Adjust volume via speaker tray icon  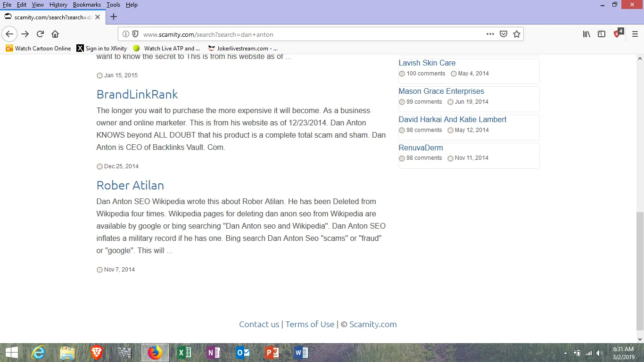click(x=600, y=353)
